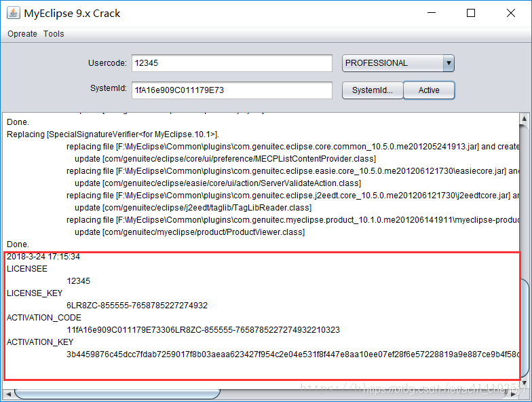Click the TagLibReader.class update line
Viewport: 532px width, 402px height.
pos(193,208)
